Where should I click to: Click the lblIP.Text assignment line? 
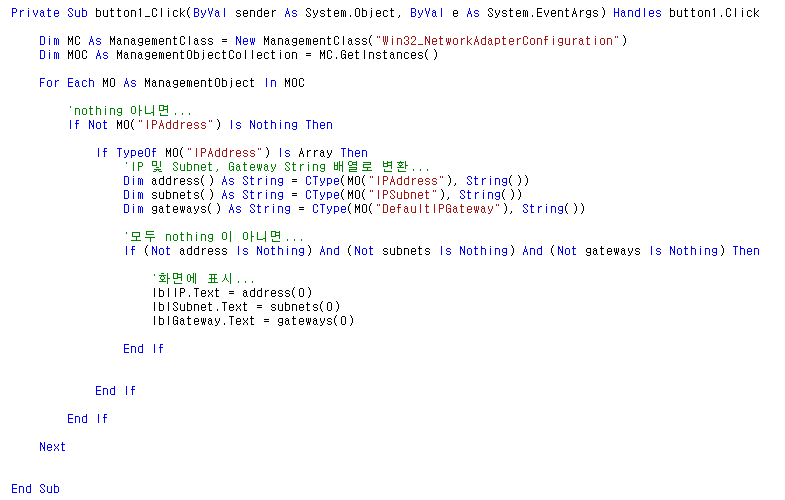tap(232, 293)
